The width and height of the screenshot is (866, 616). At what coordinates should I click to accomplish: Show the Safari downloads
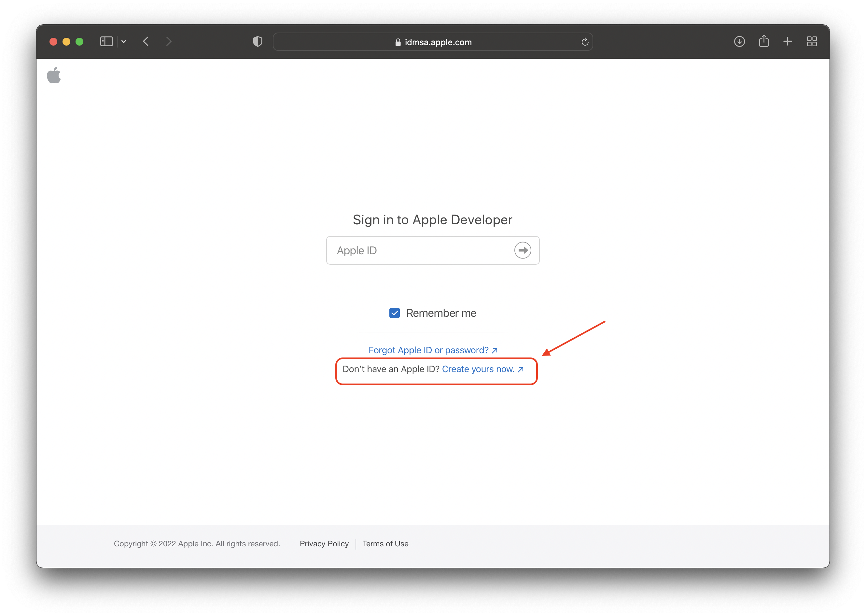(x=739, y=41)
